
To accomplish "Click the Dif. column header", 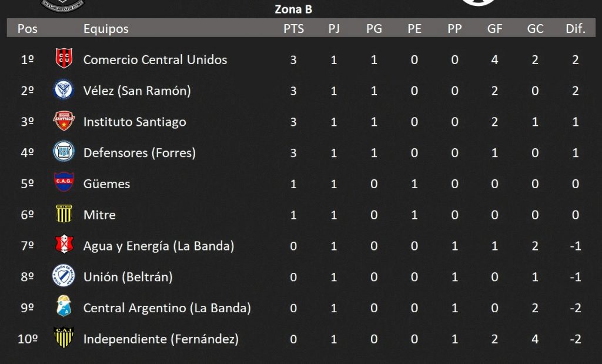I will click(x=576, y=29).
